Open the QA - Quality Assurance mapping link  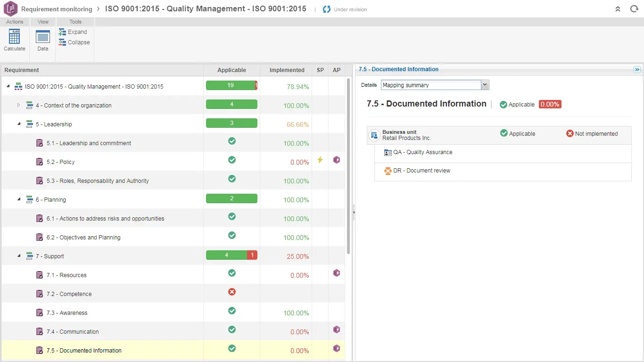pos(422,152)
